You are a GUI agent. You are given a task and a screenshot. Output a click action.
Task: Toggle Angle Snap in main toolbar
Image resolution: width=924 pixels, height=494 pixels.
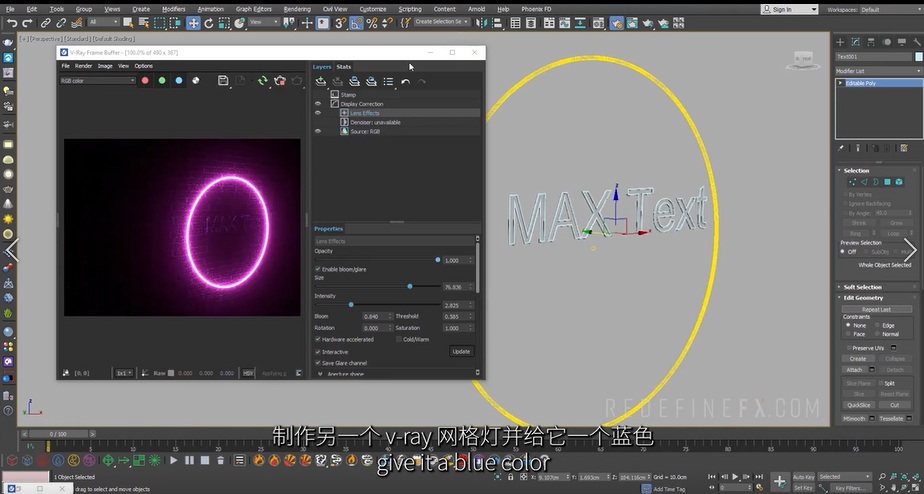click(x=357, y=23)
